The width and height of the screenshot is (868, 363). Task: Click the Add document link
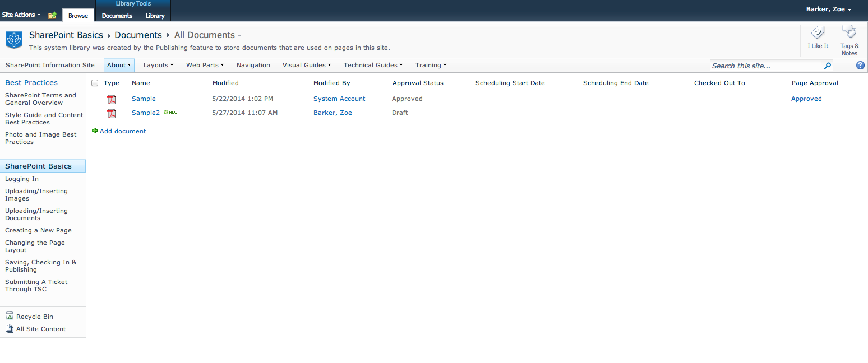123,131
